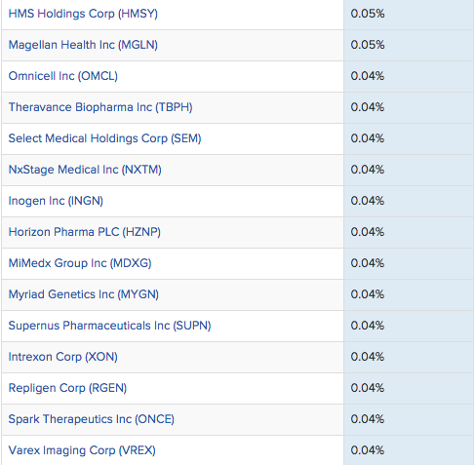The image size is (476, 465).
Task: View Intrexon Corp (XON) page
Action: [63, 357]
